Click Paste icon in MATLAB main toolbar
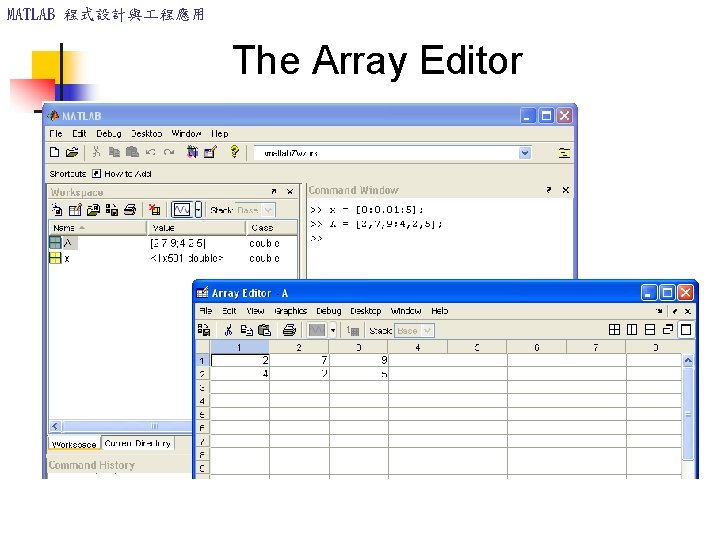This screenshot has width=720, height=540. (x=132, y=152)
